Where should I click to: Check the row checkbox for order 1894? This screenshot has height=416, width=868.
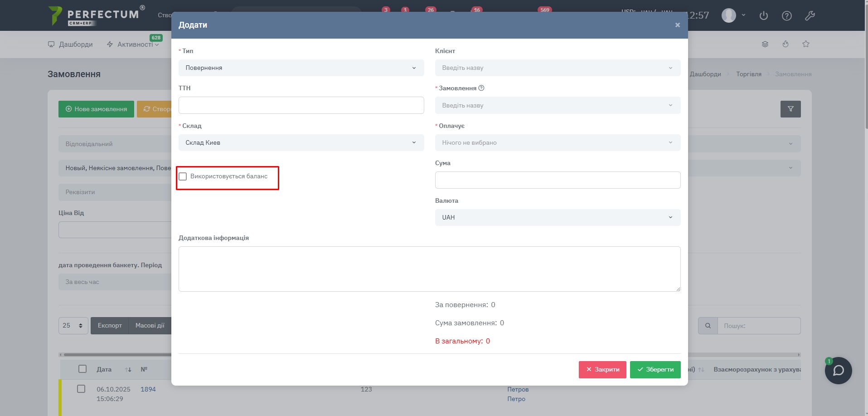[x=81, y=389]
